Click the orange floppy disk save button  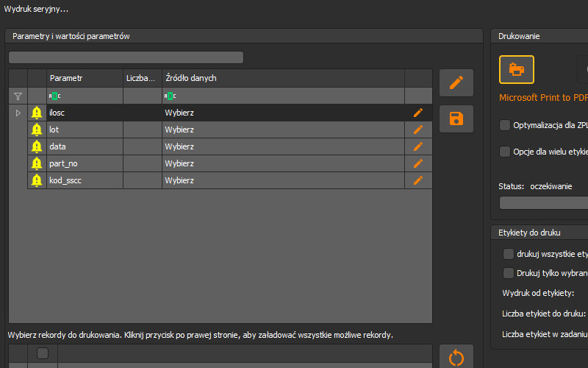coord(456,118)
